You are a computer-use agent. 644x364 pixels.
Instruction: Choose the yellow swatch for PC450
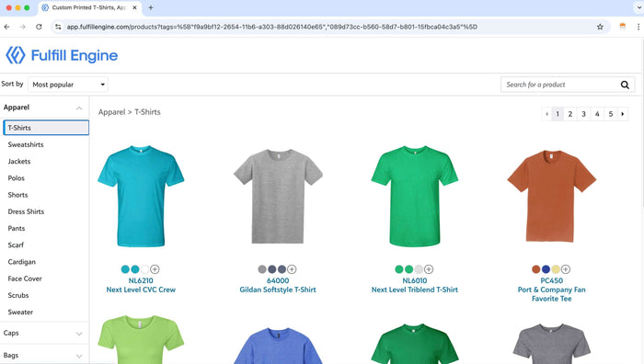pos(556,269)
